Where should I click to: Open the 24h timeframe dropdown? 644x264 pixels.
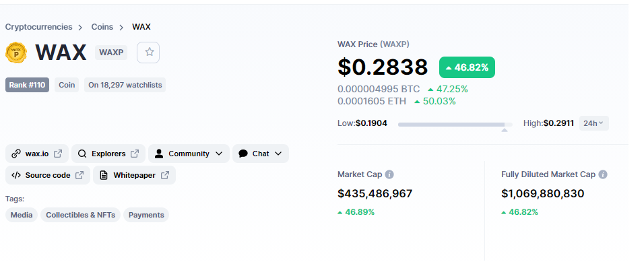[594, 123]
